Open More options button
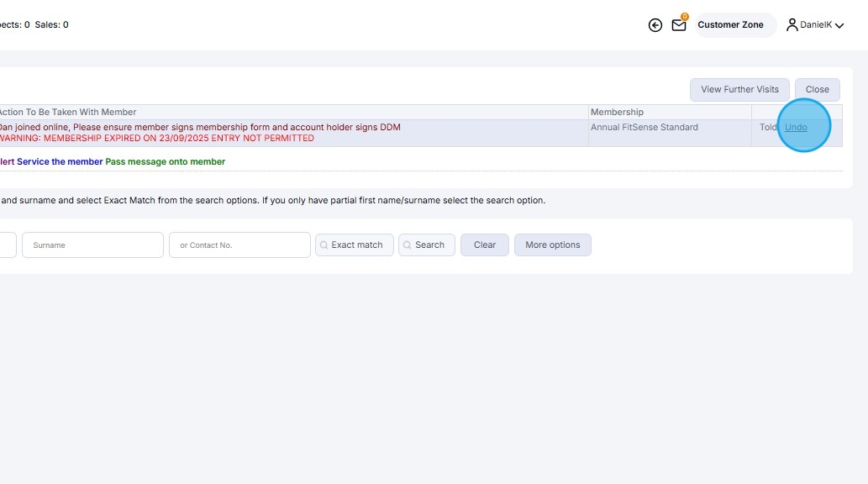The image size is (868, 484). [x=552, y=245]
